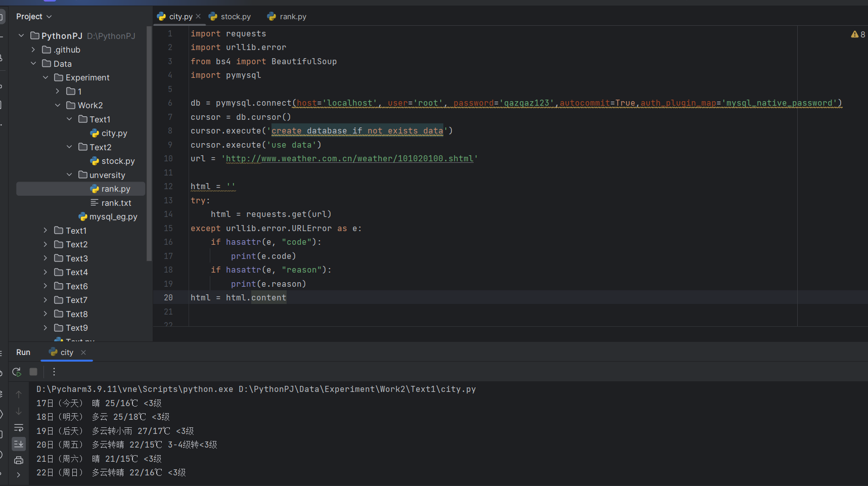The height and width of the screenshot is (486, 868).
Task: Select Text9 folder in project tree
Action: 71,328
